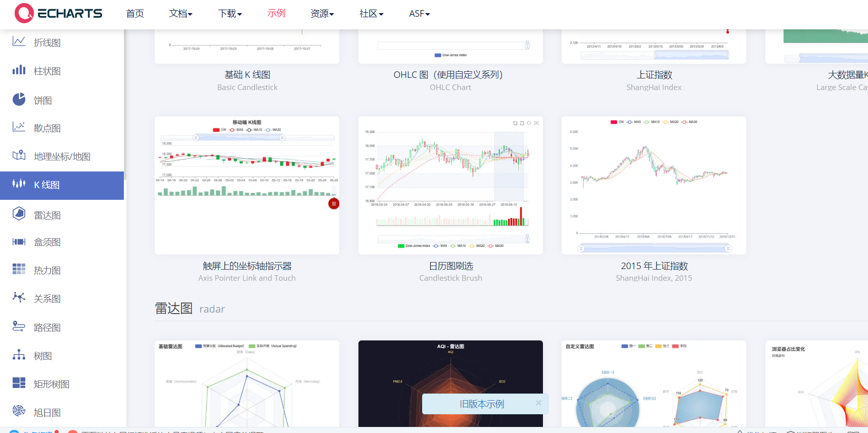
Task: Open the 2015 年上证指数 example link
Action: tap(654, 266)
